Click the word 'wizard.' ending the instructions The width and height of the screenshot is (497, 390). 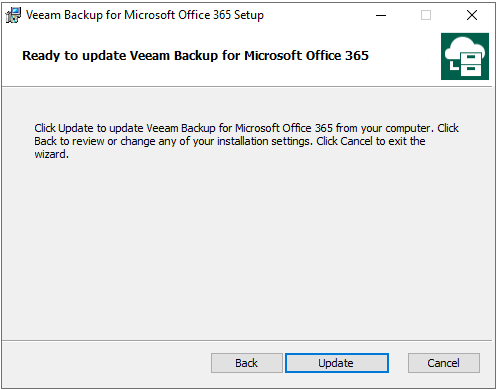51,154
